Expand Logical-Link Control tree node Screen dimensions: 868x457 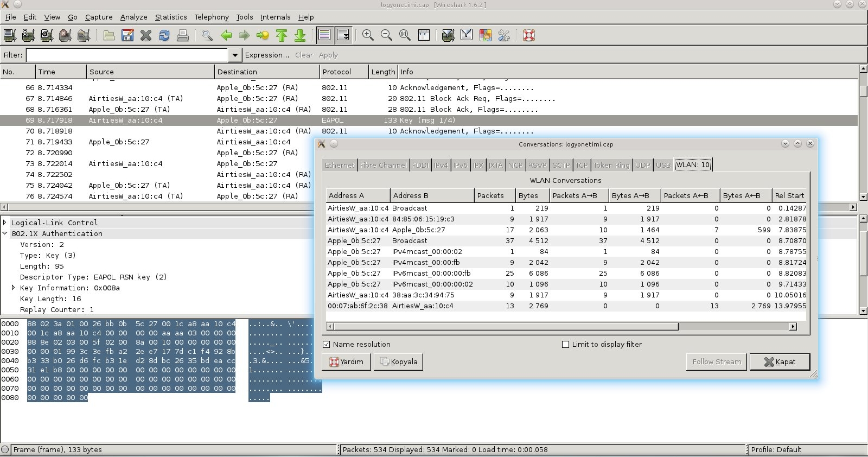(5, 223)
